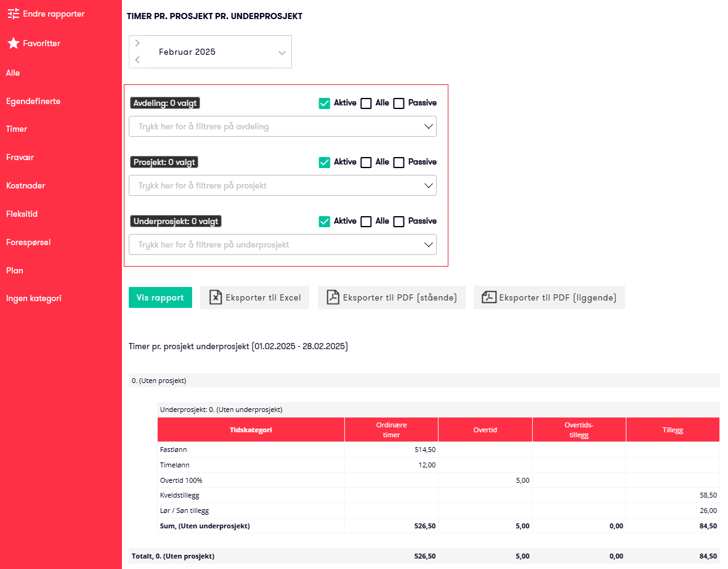Click the Excel file icon on export button
Image resolution: width=728 pixels, height=569 pixels.
[x=216, y=297]
